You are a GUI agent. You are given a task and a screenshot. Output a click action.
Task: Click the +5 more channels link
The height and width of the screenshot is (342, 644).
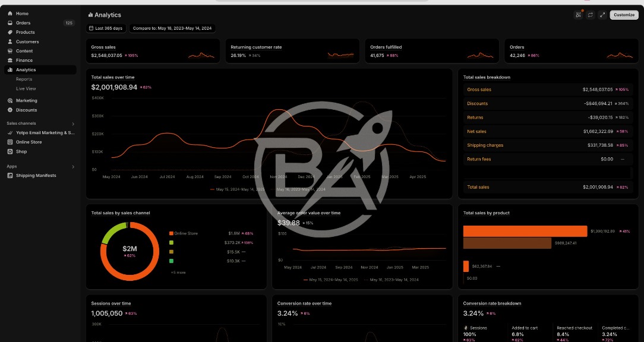tap(178, 272)
